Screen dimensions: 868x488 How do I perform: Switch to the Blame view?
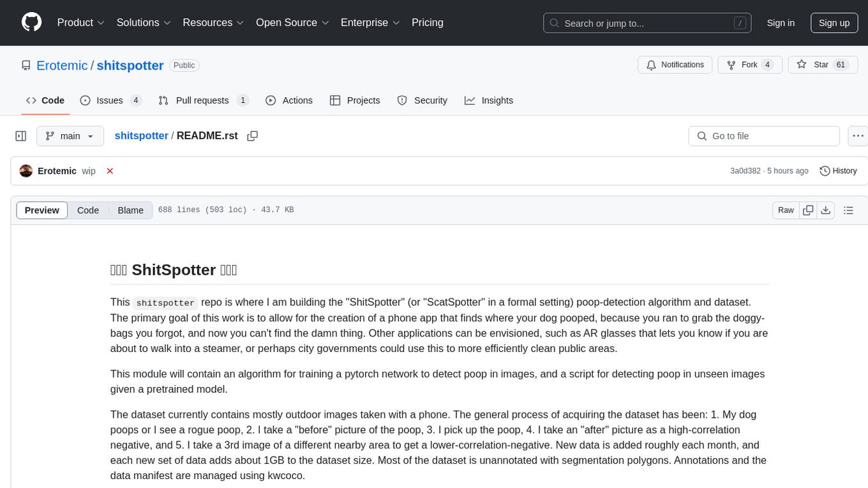tap(130, 210)
